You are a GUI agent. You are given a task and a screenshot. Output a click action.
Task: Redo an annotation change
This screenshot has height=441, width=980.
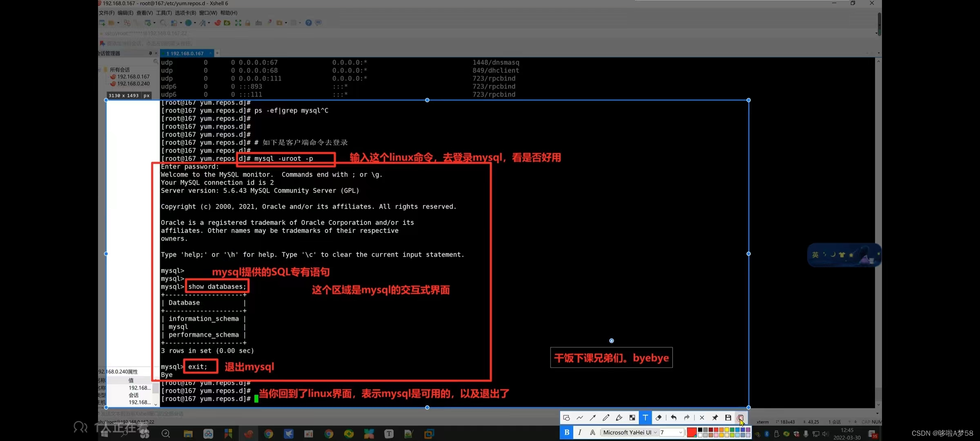tap(686, 418)
